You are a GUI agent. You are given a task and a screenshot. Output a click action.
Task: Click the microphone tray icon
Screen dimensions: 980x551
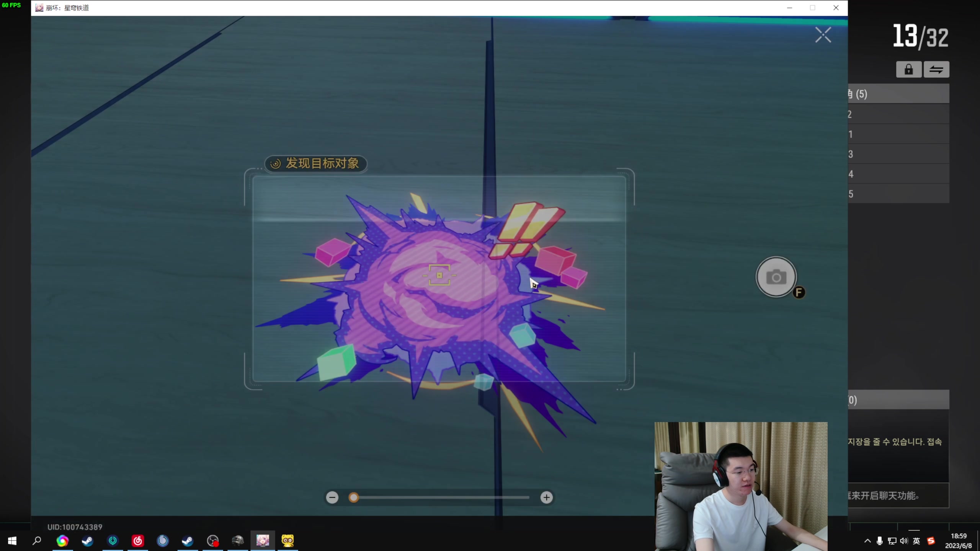880,541
